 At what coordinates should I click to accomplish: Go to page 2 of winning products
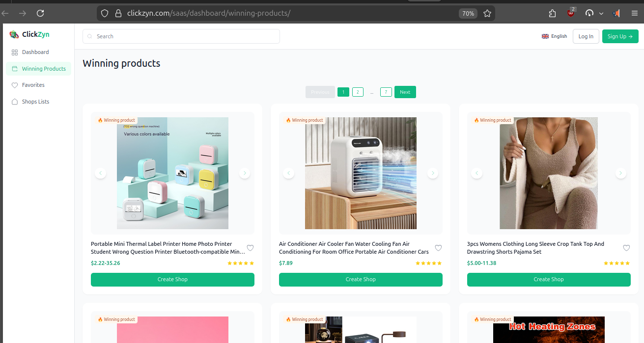358,92
